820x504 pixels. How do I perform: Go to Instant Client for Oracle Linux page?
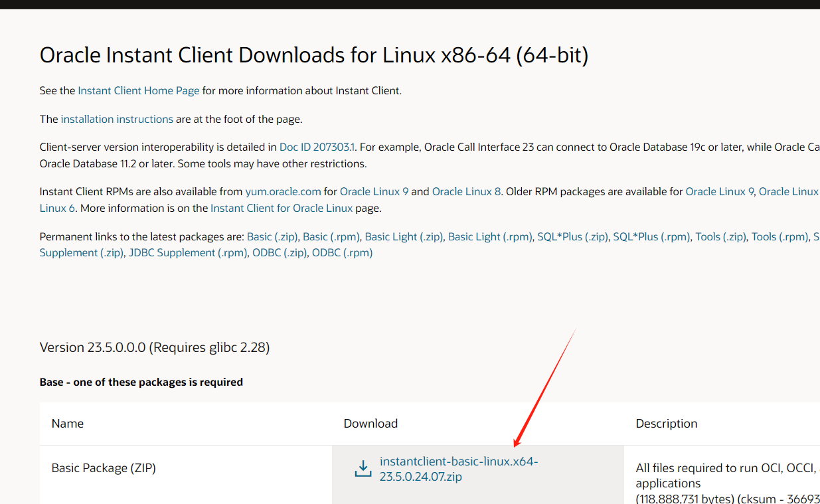(282, 208)
